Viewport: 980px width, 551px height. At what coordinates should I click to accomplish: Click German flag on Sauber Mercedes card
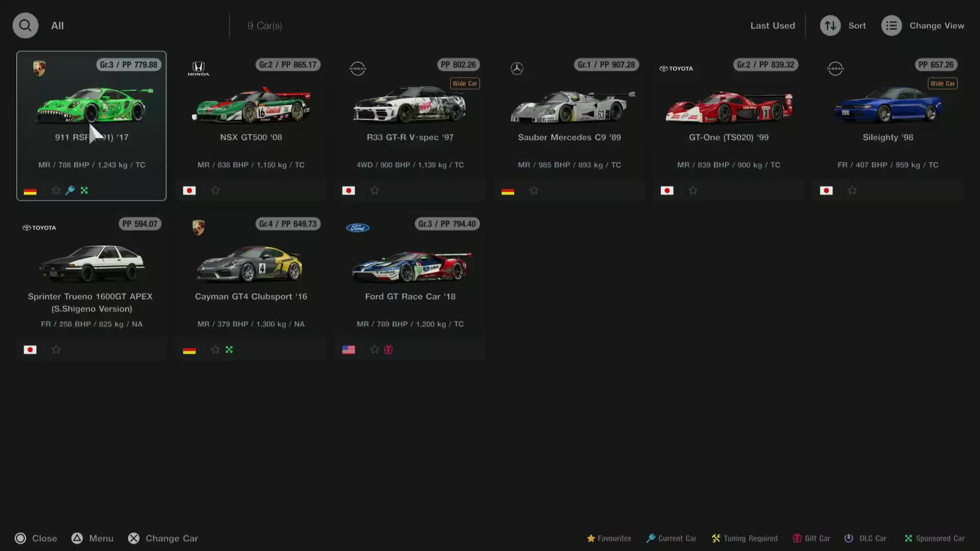pyautogui.click(x=508, y=191)
